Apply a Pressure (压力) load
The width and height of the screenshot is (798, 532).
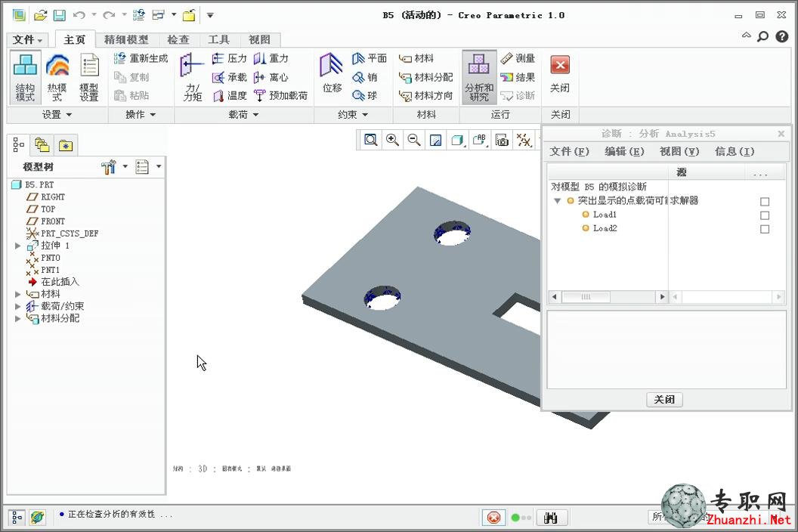coord(229,58)
